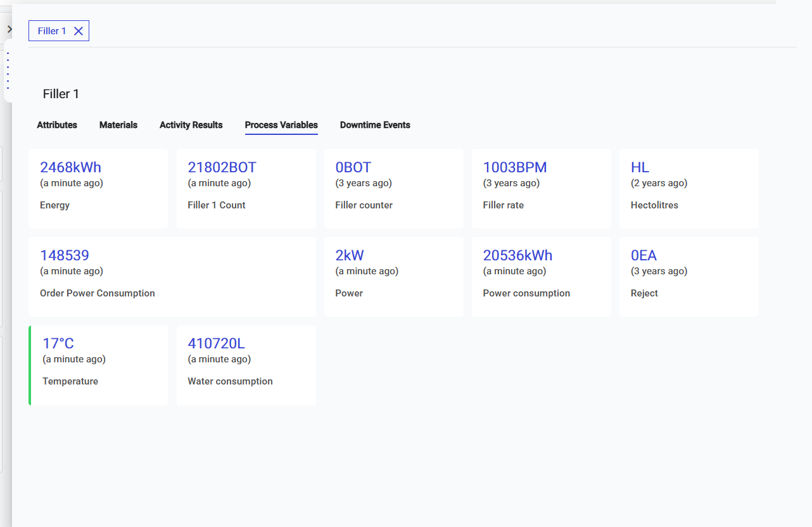Open the 20536kWh Power consumption value

(x=517, y=255)
